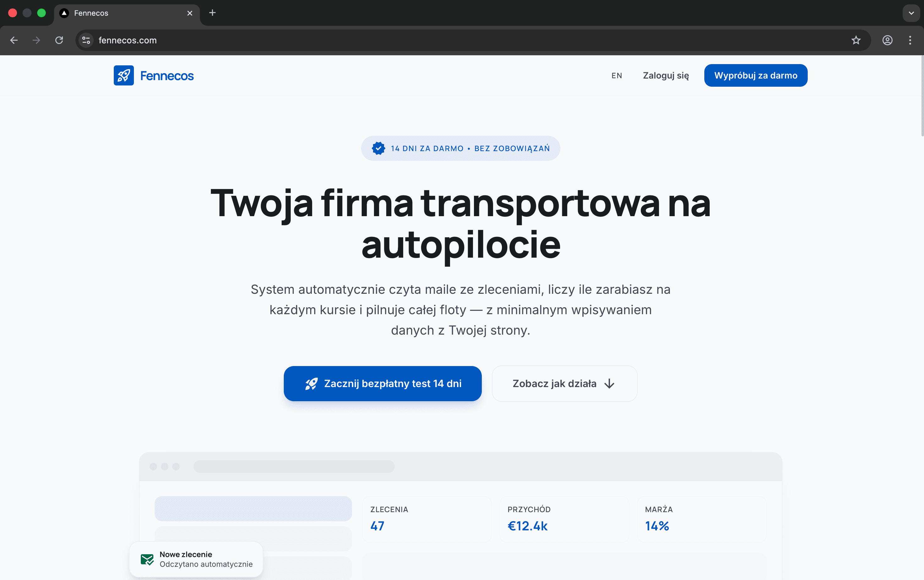The image size is (924, 580).
Task: Click the 14 DNI ZA DARMO text
Action: click(x=427, y=148)
